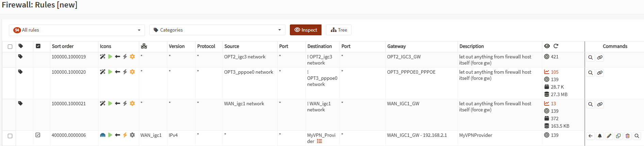
Task: Toggle the enabled checkbox for rule 400000.0000006
Action: tap(38, 135)
